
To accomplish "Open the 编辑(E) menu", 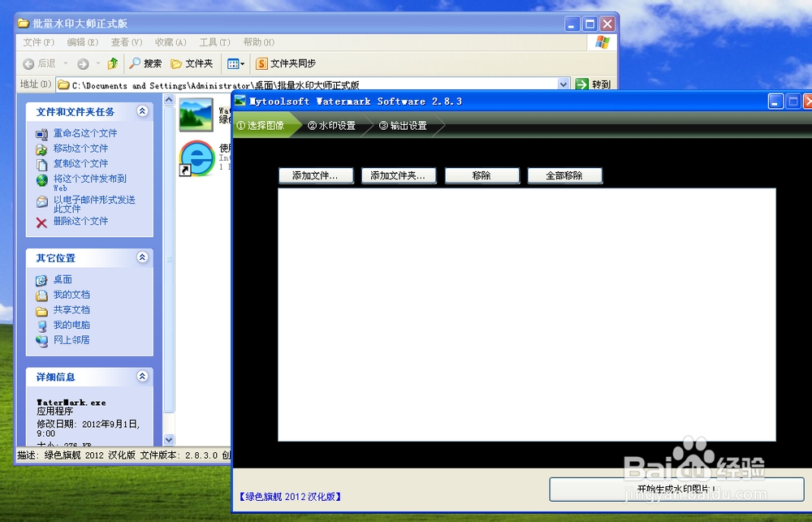I will click(82, 42).
